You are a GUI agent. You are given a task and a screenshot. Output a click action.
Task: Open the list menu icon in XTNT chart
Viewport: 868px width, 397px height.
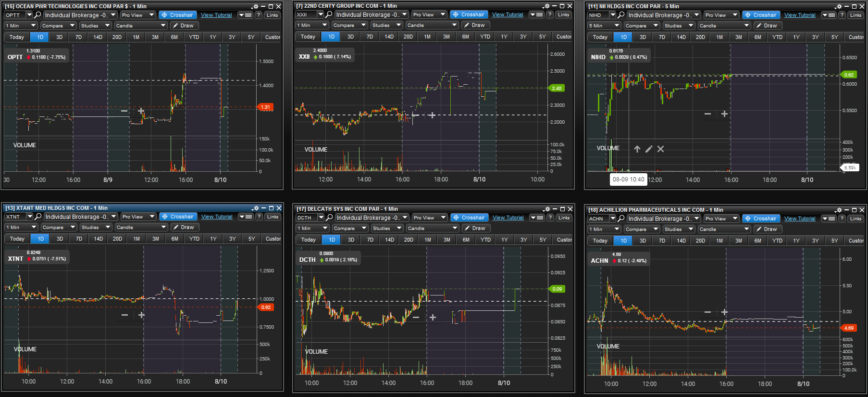246,217
